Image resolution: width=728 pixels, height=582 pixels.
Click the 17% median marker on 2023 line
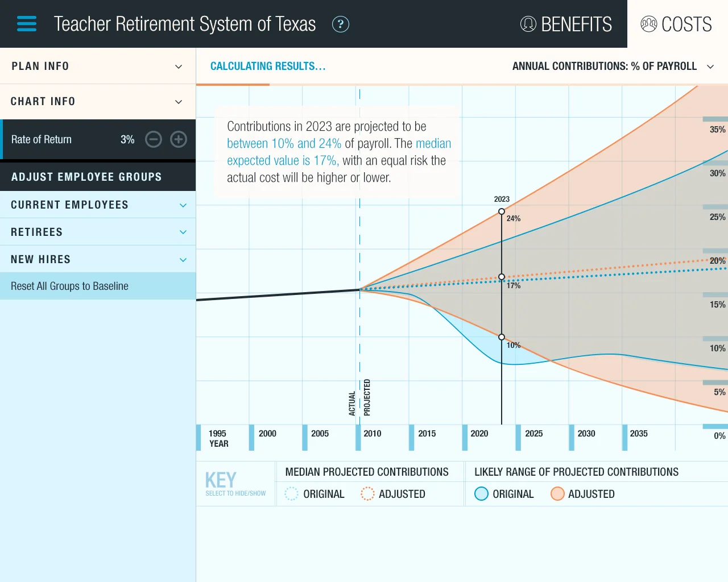point(502,277)
